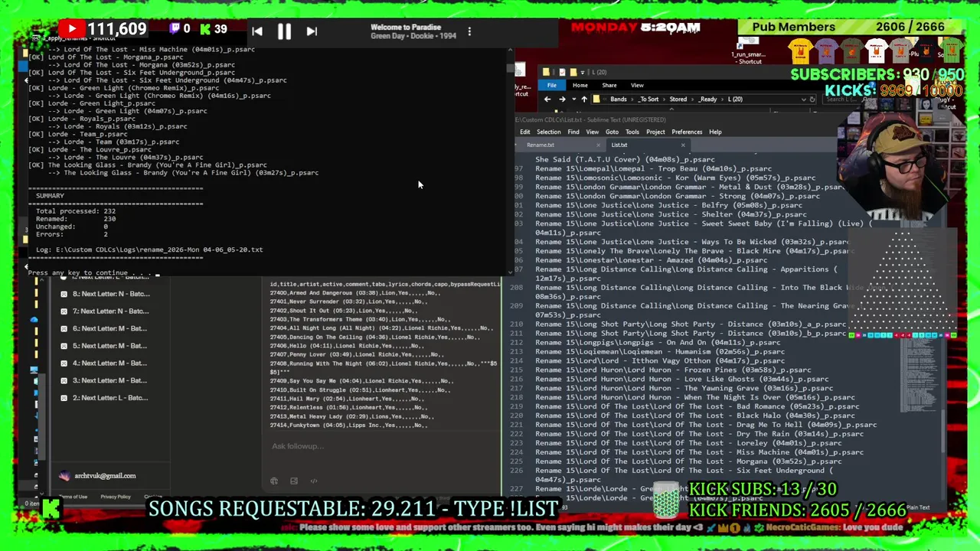Screen dimensions: 980x551
Task: Close the List.txt tab in Sublime Text
Action: coord(683,145)
